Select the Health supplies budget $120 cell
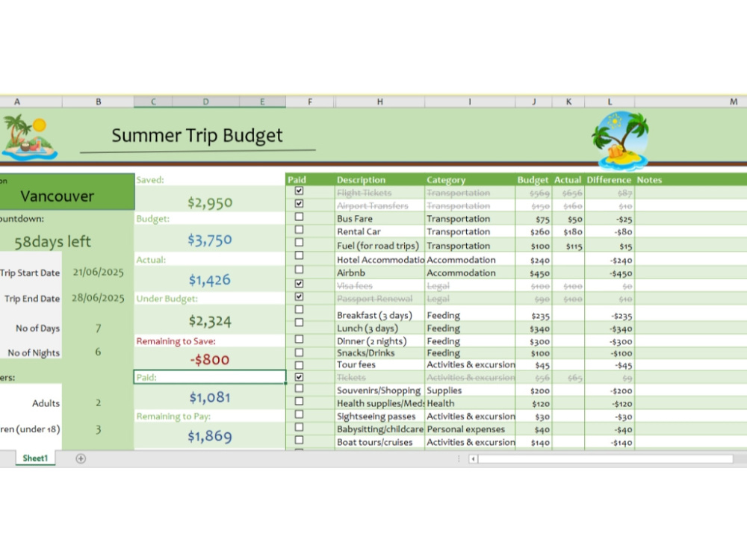Screen dimensions: 747x560 (x=533, y=403)
